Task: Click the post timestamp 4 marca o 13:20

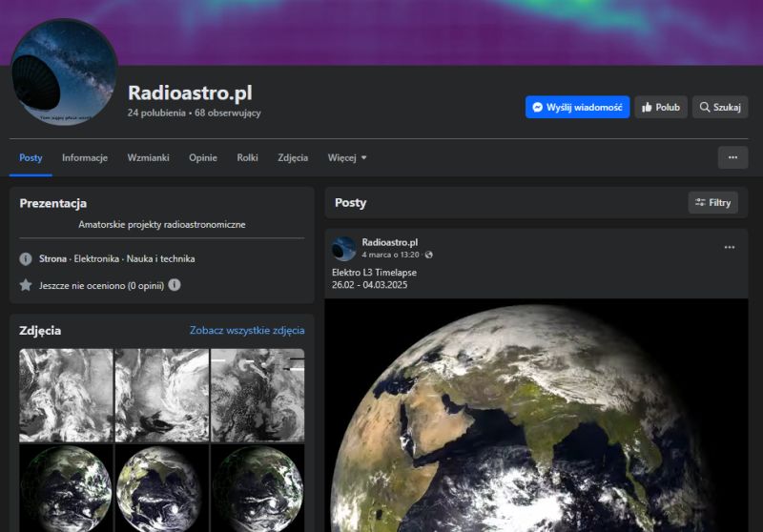Action: coord(390,255)
